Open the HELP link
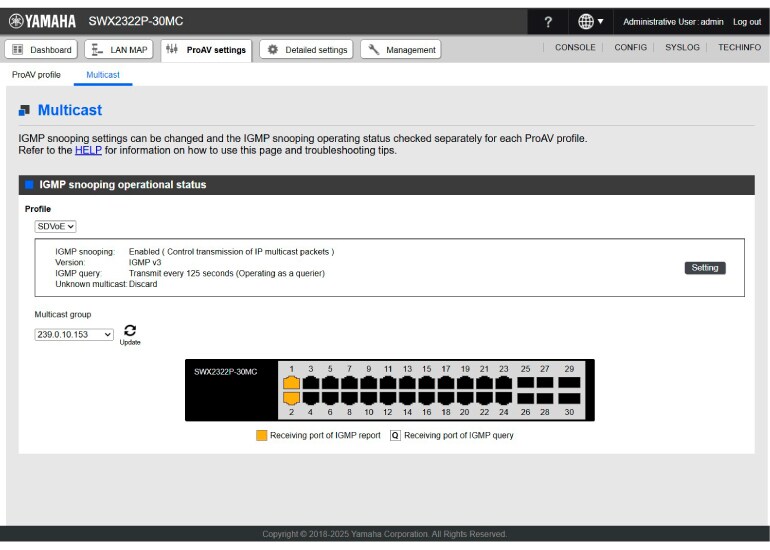The width and height of the screenshot is (770, 550). tap(88, 151)
